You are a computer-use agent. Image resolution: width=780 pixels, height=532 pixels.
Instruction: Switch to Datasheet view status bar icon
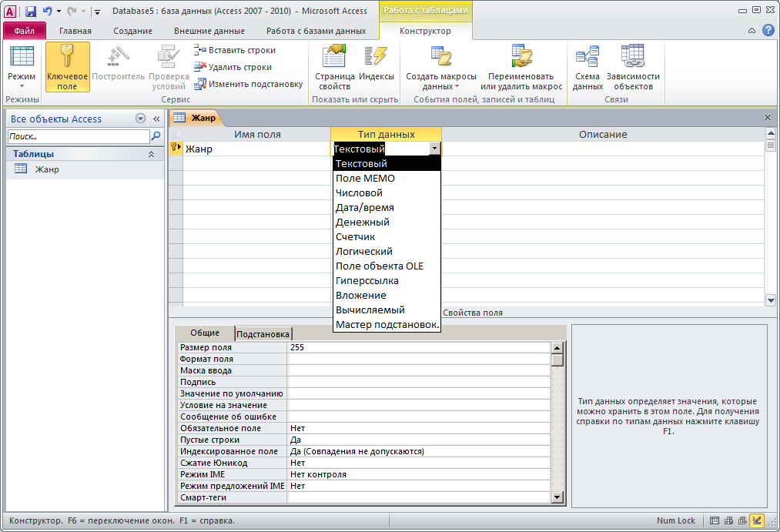click(x=715, y=520)
